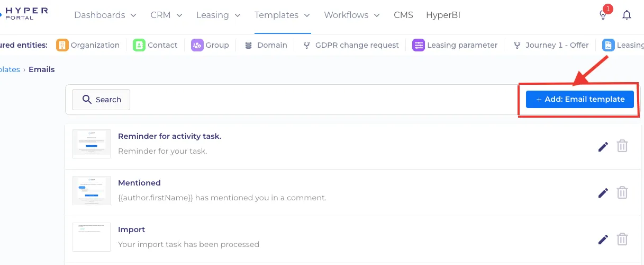Click the Domain database icon

pyautogui.click(x=248, y=45)
